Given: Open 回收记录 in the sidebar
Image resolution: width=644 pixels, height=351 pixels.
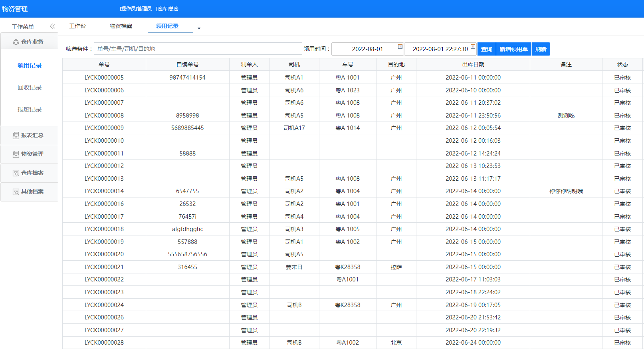Looking at the screenshot, I should tap(30, 88).
